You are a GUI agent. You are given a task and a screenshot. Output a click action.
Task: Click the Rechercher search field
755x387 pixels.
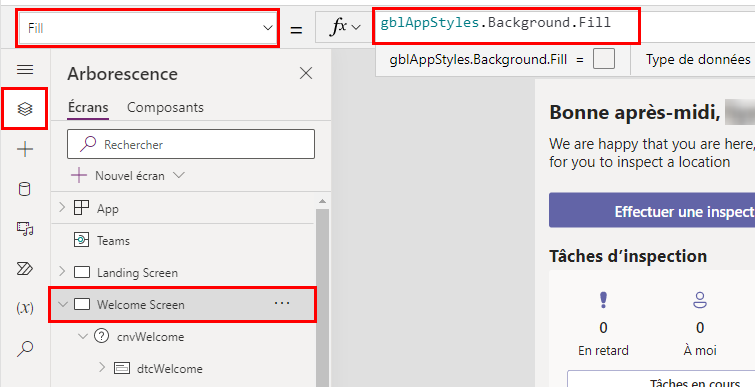point(191,144)
